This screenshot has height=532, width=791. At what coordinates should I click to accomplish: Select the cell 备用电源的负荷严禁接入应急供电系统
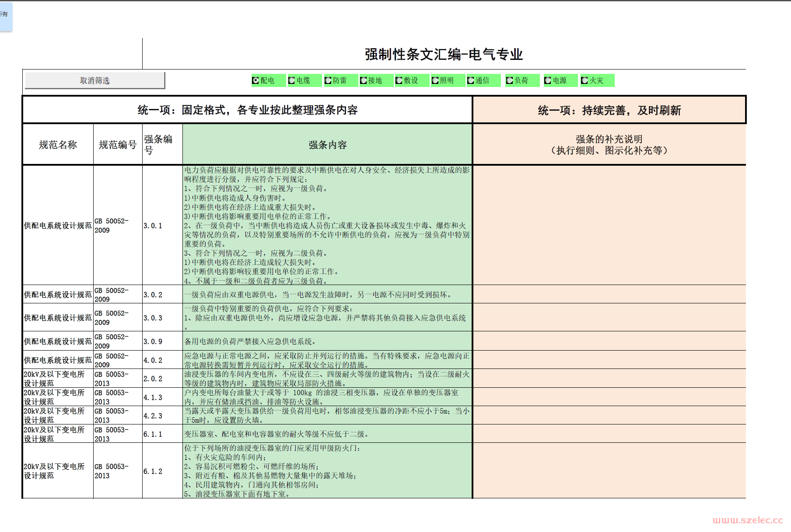(327, 341)
